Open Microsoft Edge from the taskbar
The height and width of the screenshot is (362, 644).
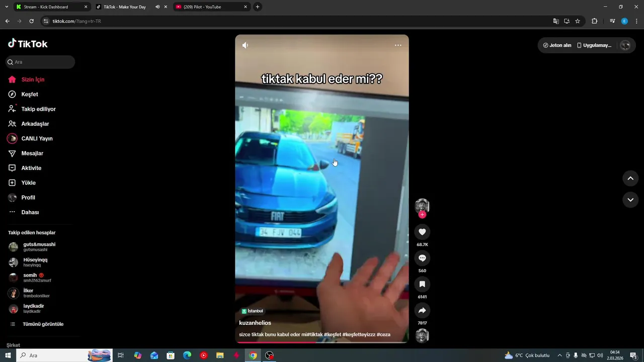coord(187,355)
